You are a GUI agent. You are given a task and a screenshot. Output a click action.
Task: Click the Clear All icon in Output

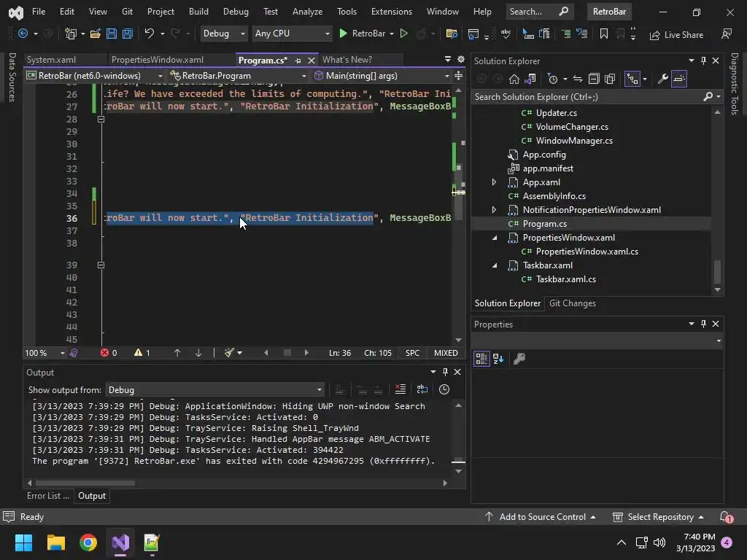click(400, 389)
